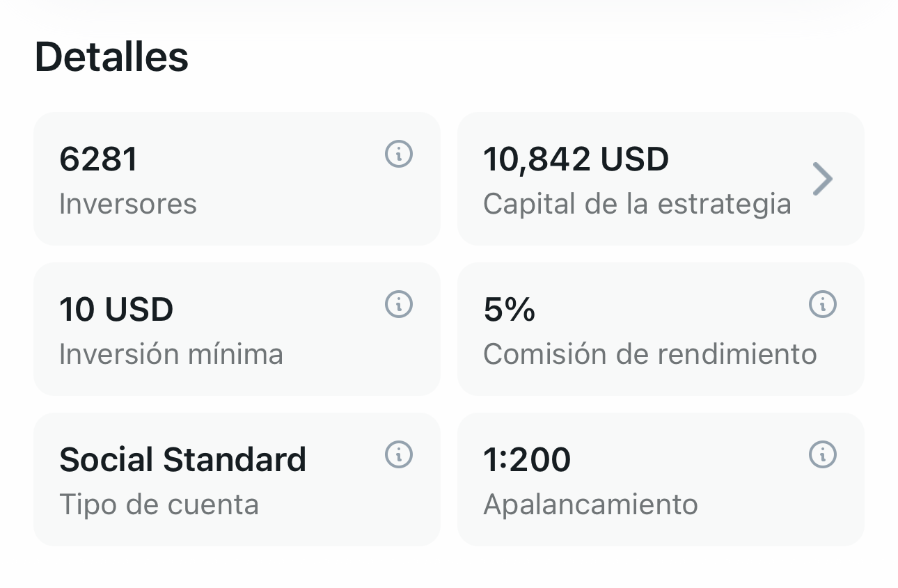
Task: Click the Detalles section heading
Action: (x=111, y=57)
